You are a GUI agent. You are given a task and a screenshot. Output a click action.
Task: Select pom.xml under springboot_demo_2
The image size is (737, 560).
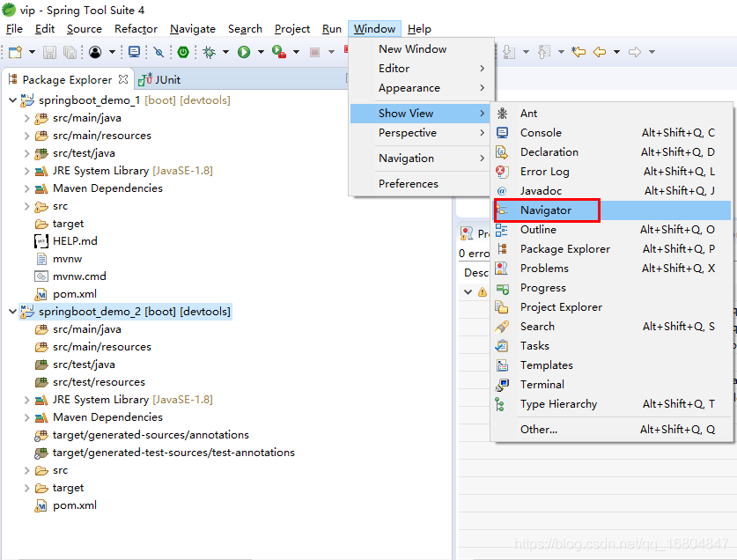(x=66, y=505)
